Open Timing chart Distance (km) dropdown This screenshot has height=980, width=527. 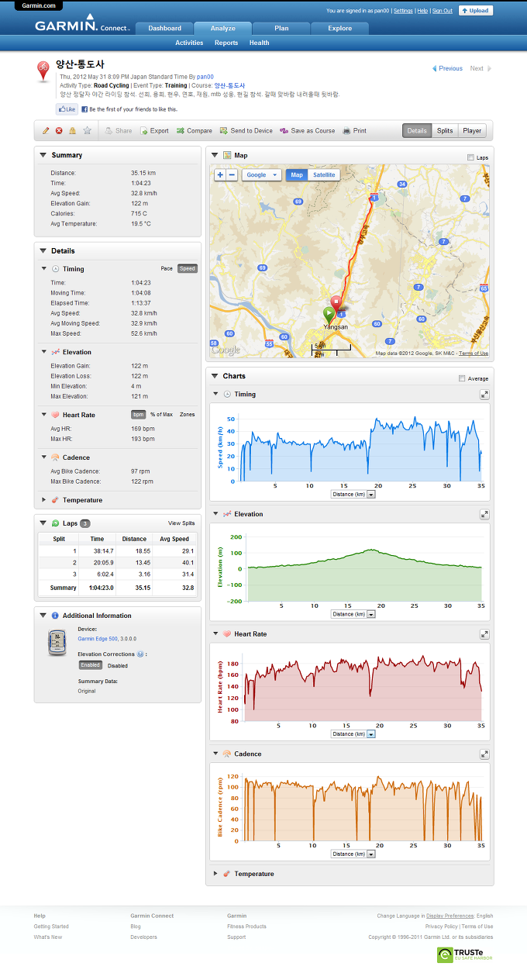pyautogui.click(x=353, y=494)
